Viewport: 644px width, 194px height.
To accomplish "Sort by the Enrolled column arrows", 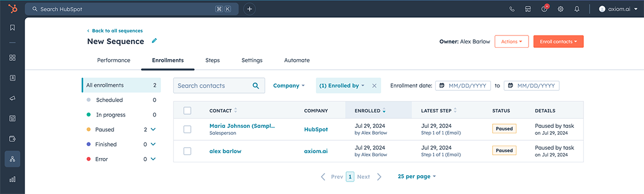I will 384,111.
